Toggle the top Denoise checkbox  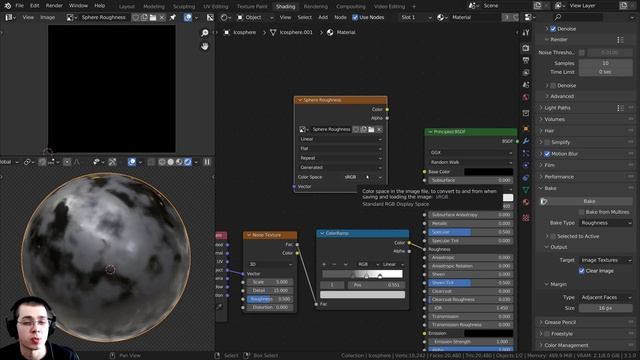pyautogui.click(x=553, y=29)
